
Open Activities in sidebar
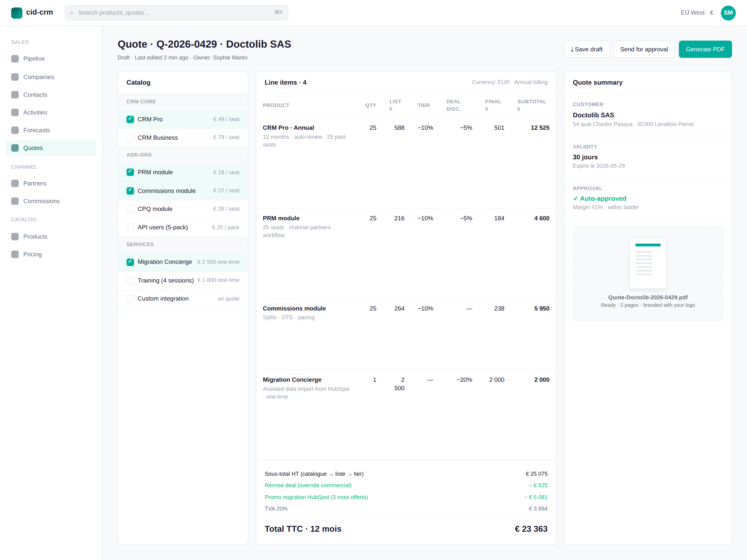point(51,112)
